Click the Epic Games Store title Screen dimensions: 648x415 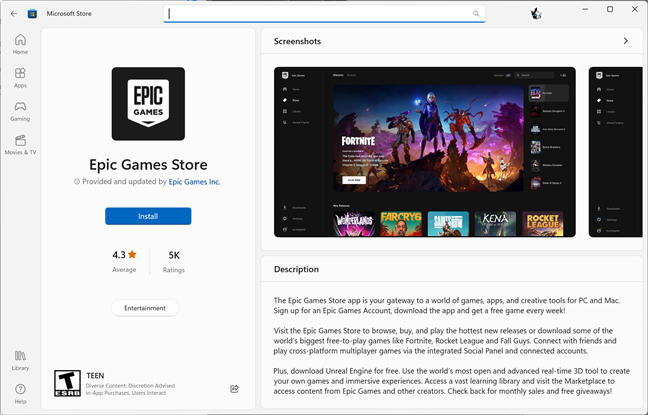pyautogui.click(x=148, y=165)
